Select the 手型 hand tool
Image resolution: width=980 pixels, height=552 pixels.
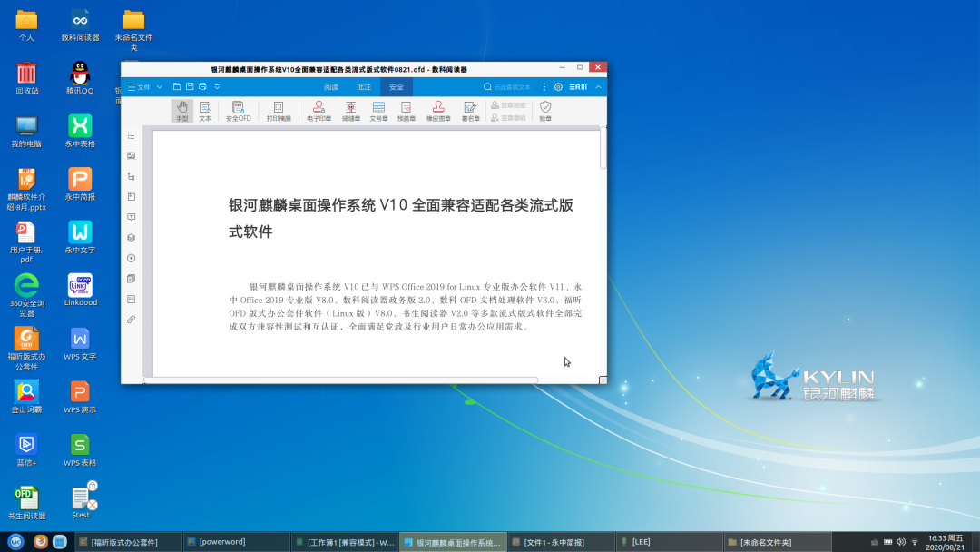coord(181,111)
